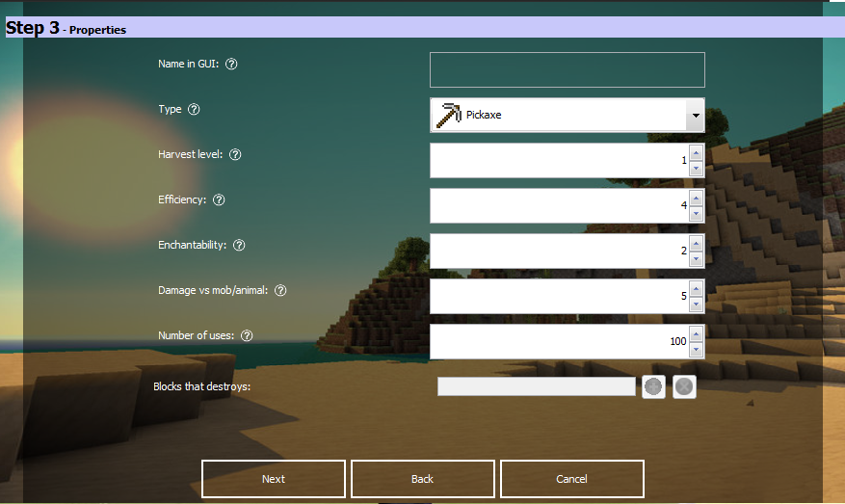The image size is (845, 504).
Task: Decrease the Number of uses value
Action: (696, 349)
